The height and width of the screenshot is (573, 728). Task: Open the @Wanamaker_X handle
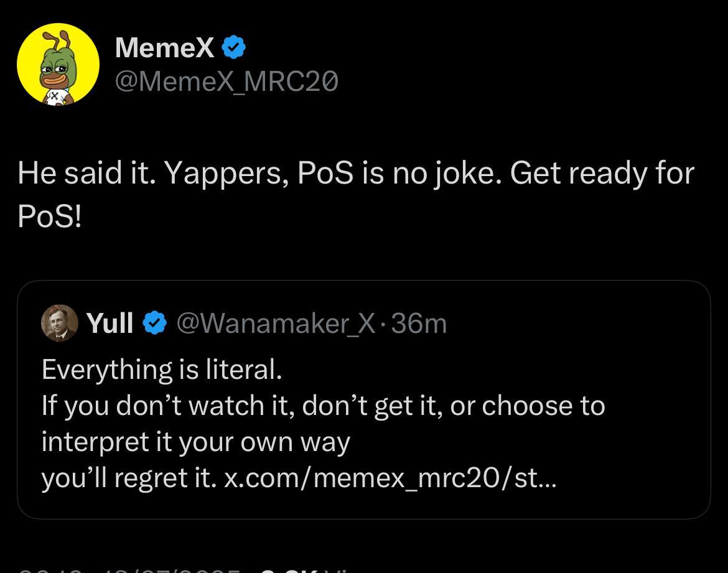click(x=276, y=324)
